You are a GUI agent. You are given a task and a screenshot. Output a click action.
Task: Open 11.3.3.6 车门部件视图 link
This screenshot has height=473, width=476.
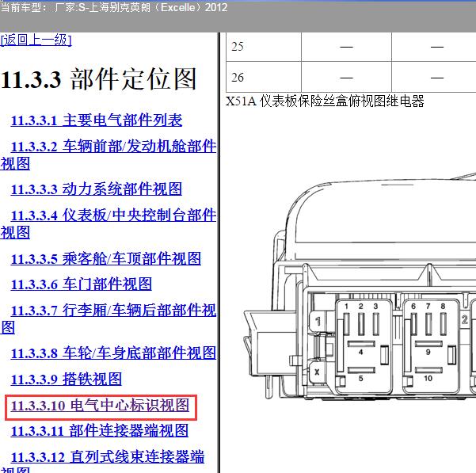[82, 284]
